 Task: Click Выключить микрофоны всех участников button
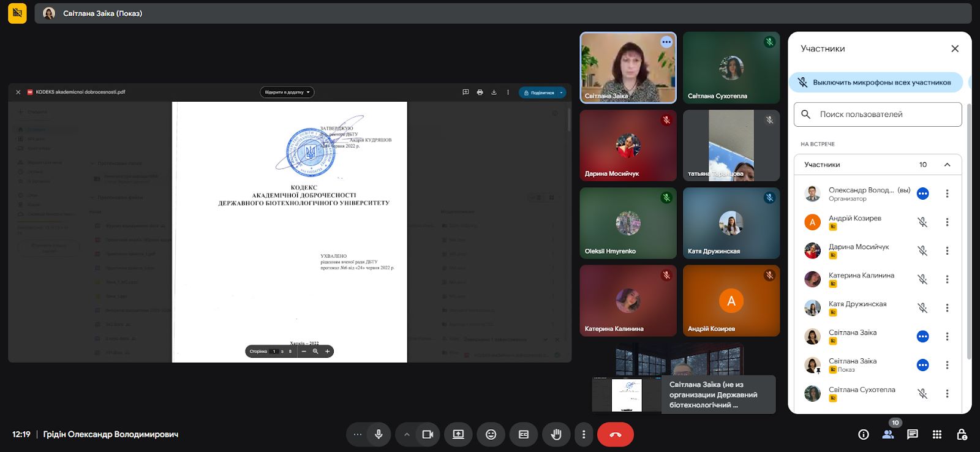coord(875,83)
